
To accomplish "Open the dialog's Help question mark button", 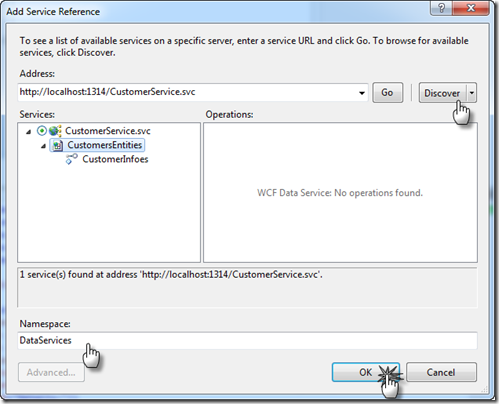I will pos(441,8).
